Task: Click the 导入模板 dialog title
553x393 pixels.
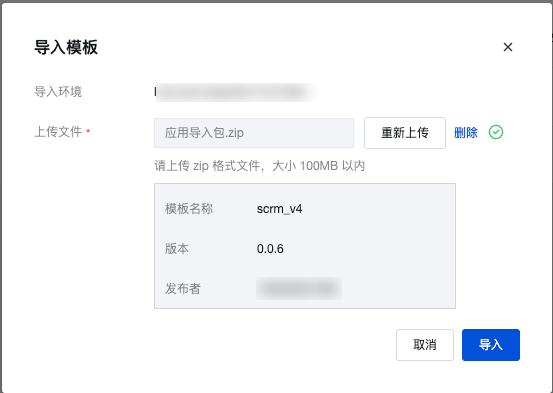Action: point(66,47)
